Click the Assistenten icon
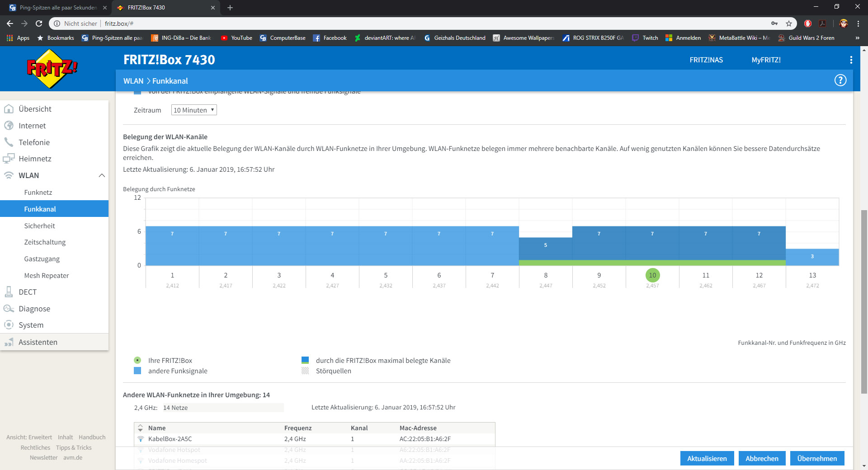868x470 pixels. [9, 342]
